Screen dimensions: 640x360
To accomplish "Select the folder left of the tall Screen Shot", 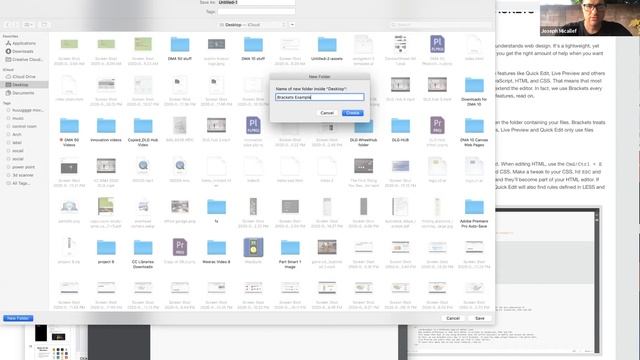I will (x=216, y=211).
